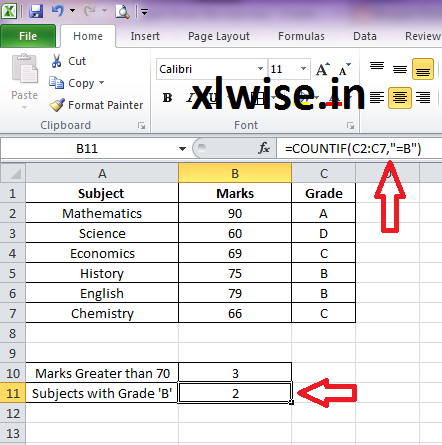Select column A header

pos(102,173)
